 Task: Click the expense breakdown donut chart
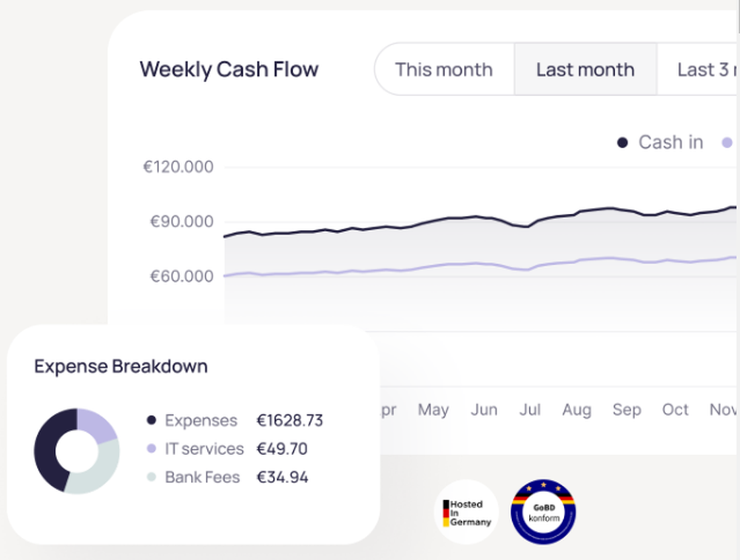77,451
